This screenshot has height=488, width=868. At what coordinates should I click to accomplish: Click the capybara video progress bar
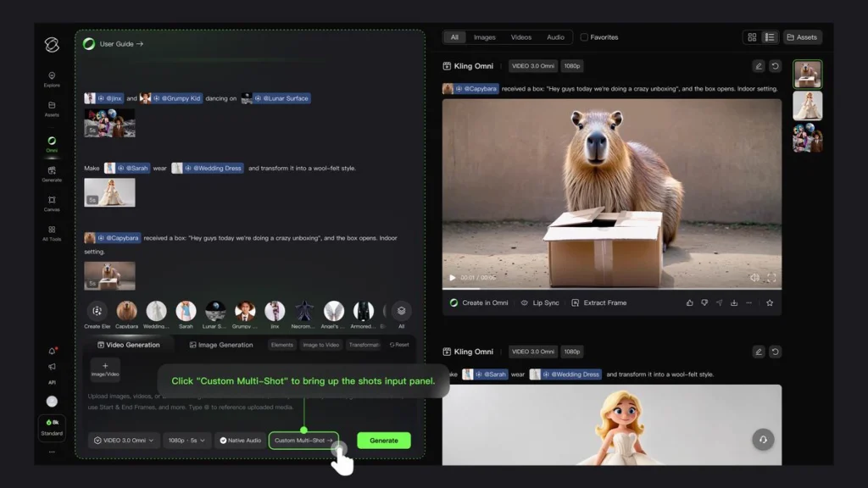point(610,289)
